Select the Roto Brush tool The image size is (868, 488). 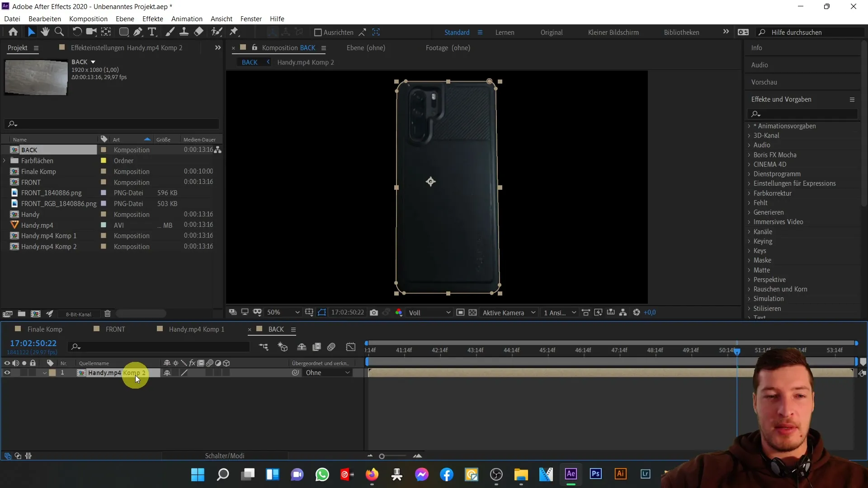pyautogui.click(x=217, y=32)
